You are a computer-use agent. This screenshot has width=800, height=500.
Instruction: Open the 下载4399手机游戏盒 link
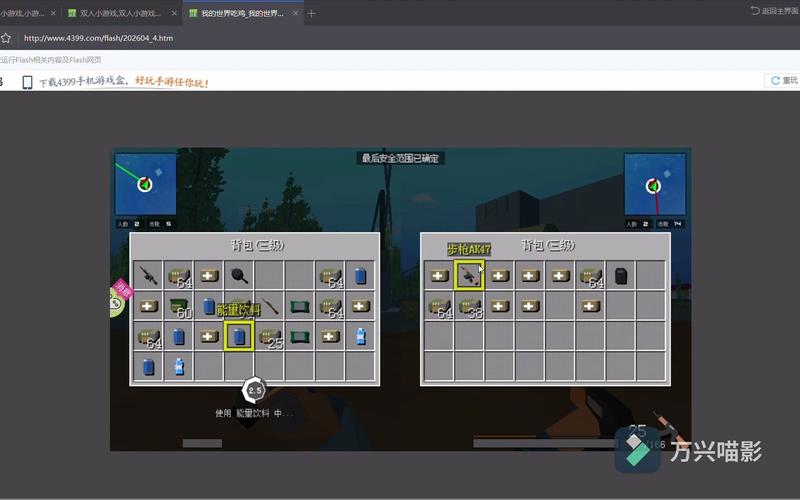click(82, 82)
